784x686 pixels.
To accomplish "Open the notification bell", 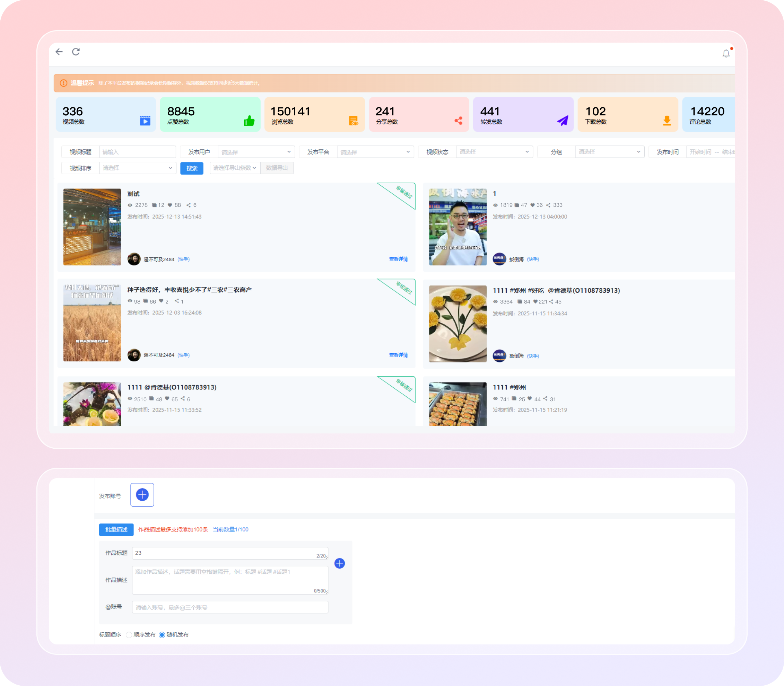I will 726,54.
